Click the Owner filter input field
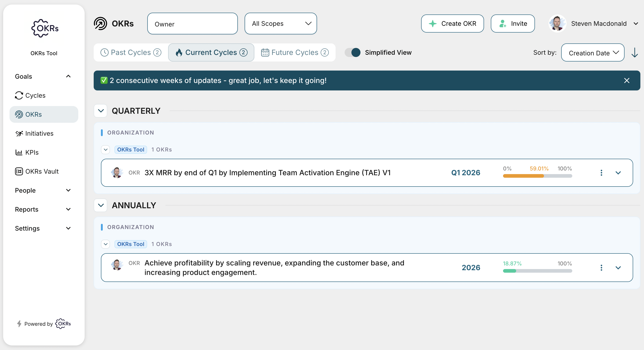The width and height of the screenshot is (644, 350). (x=192, y=24)
